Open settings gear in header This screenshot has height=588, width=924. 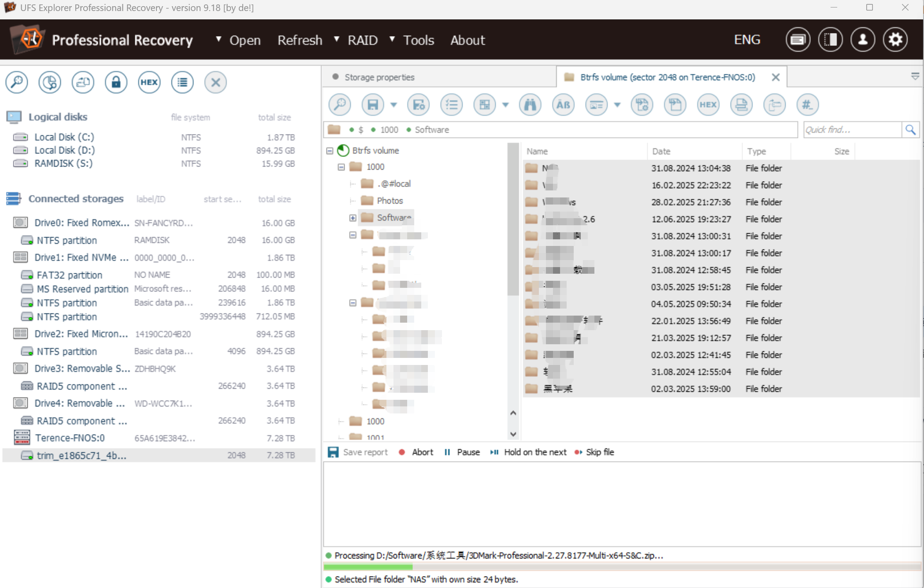click(x=895, y=40)
